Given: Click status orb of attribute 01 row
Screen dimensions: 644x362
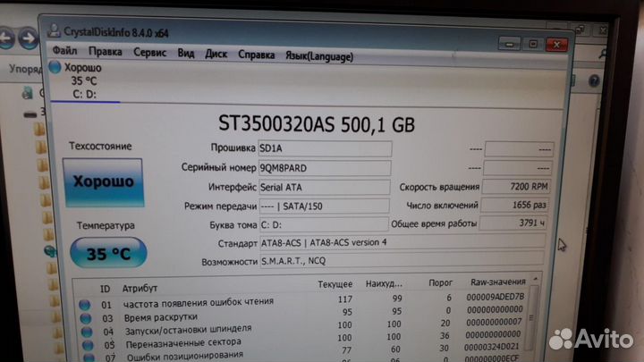Looking at the screenshot, I should click(x=85, y=305).
